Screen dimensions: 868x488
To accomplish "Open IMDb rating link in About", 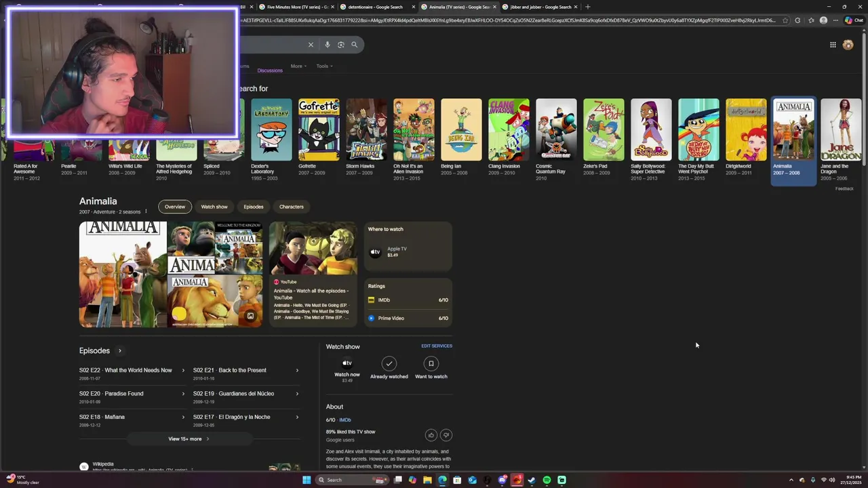I will (x=344, y=420).
